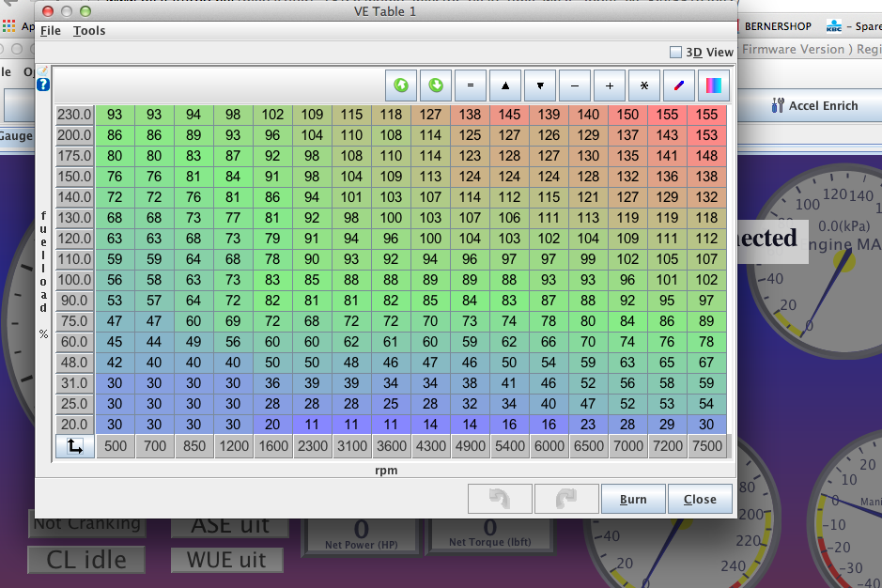Click the green up-arrow table button
The width and height of the screenshot is (882, 588).
(401, 85)
